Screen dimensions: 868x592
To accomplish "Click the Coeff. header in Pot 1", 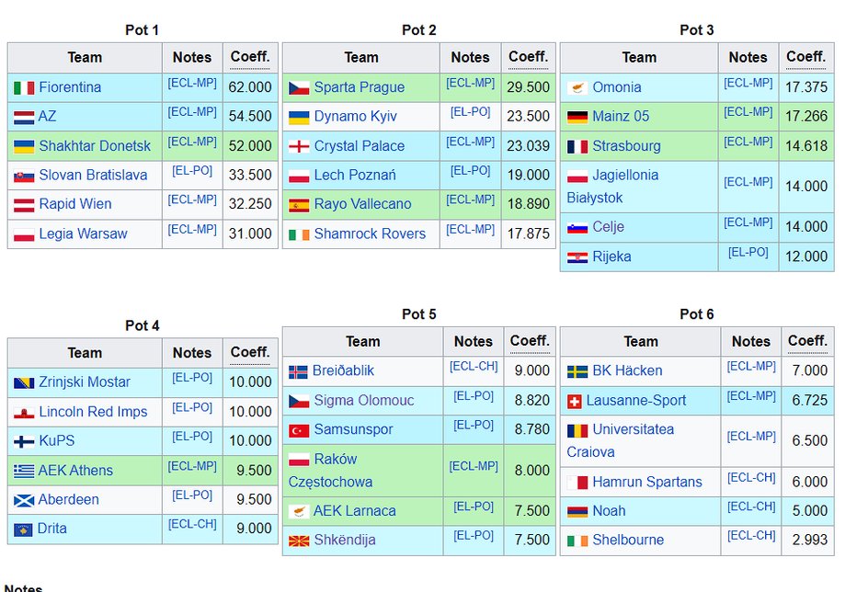I will [249, 56].
